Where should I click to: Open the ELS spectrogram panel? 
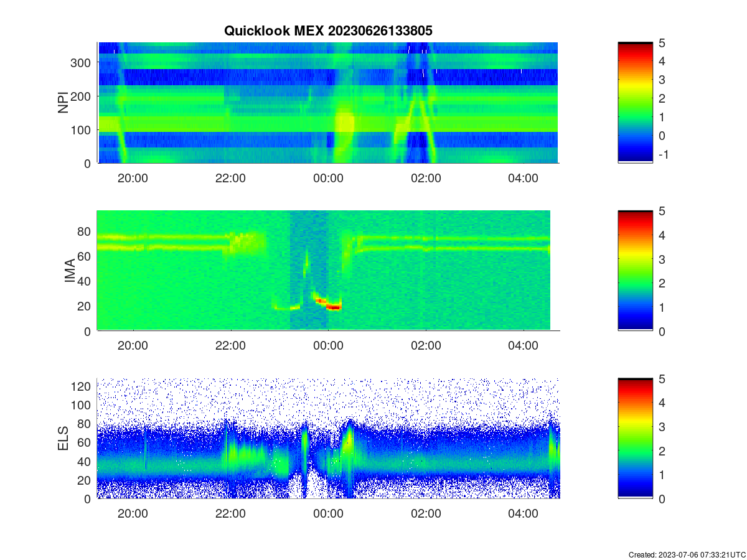pyautogui.click(x=328, y=439)
